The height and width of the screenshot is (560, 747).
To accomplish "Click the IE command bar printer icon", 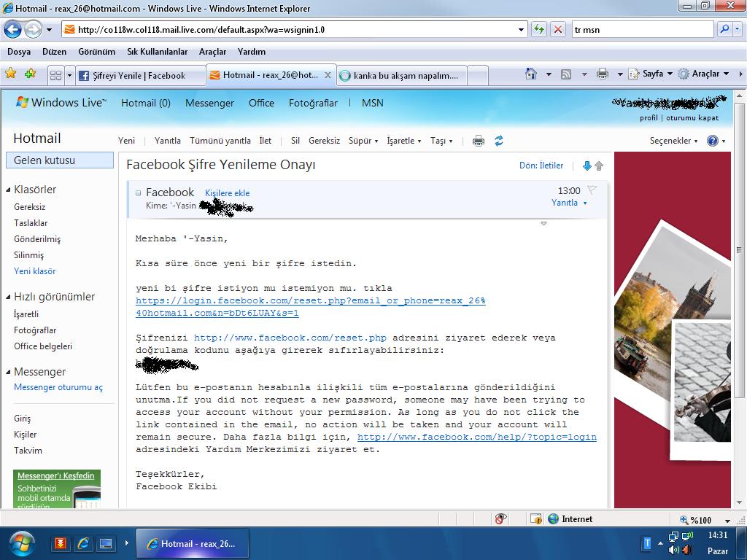I will [602, 74].
